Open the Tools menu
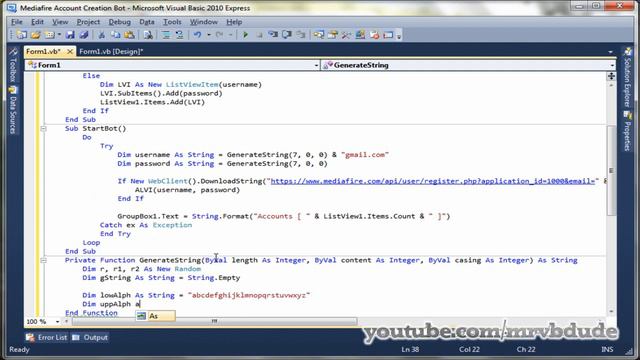640x360 pixels. point(172,22)
